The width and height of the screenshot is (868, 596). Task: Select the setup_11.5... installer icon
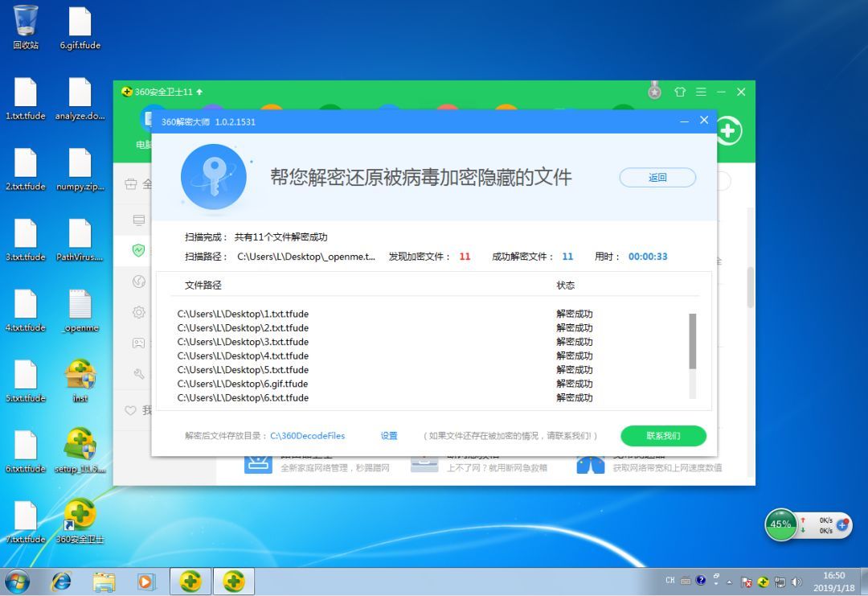[x=80, y=451]
